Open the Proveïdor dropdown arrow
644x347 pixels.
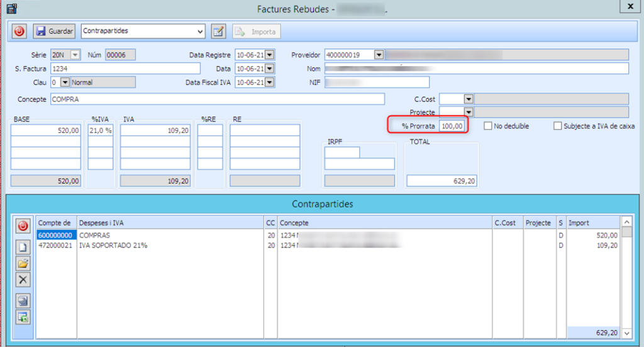[x=379, y=55]
